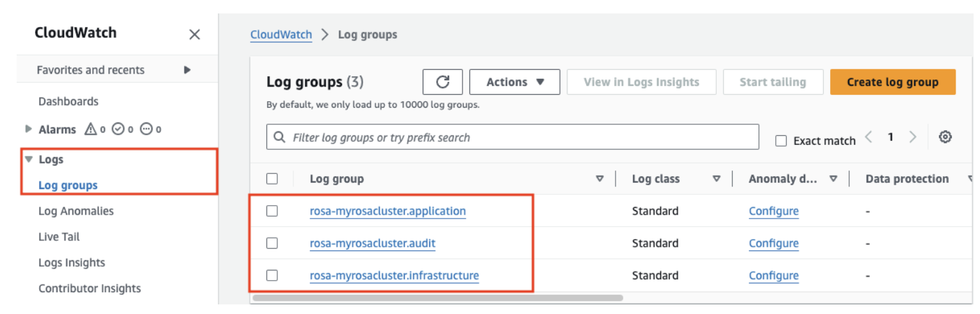Check the rosa-myrosacluster.application row checkbox

click(x=272, y=211)
